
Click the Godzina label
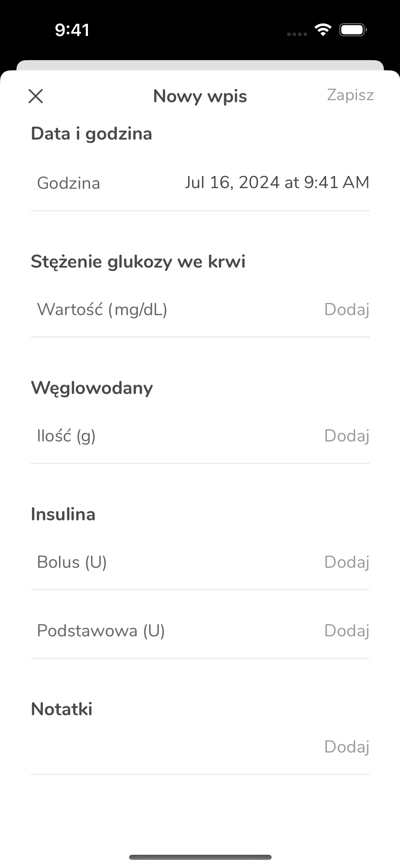(x=69, y=183)
